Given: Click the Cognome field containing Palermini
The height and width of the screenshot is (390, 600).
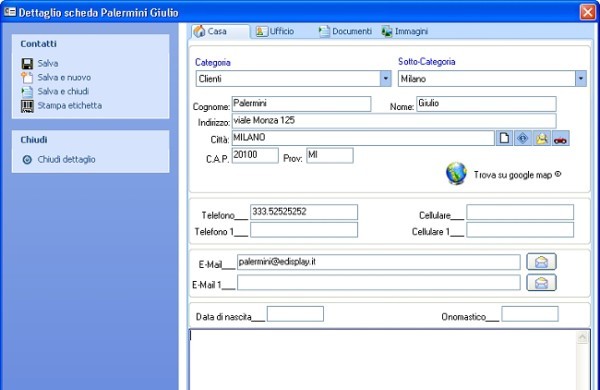Looking at the screenshot, I should click(301, 104).
